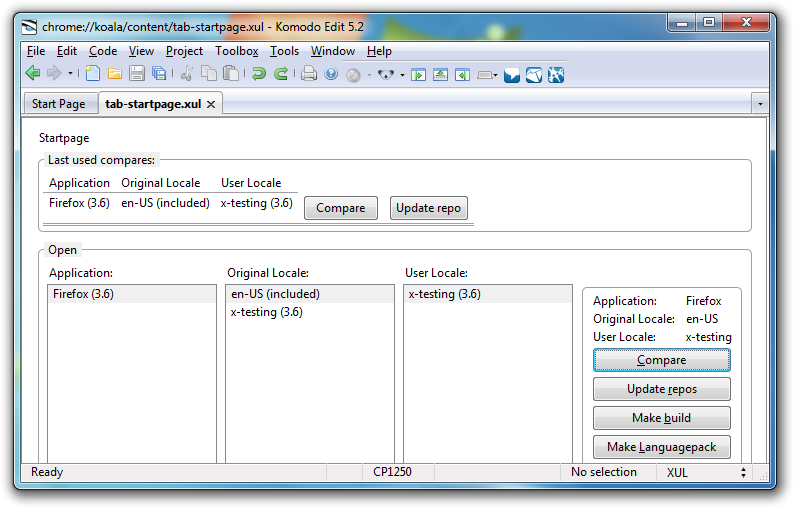Click the Application column header
The image size is (794, 509).
[x=80, y=183]
